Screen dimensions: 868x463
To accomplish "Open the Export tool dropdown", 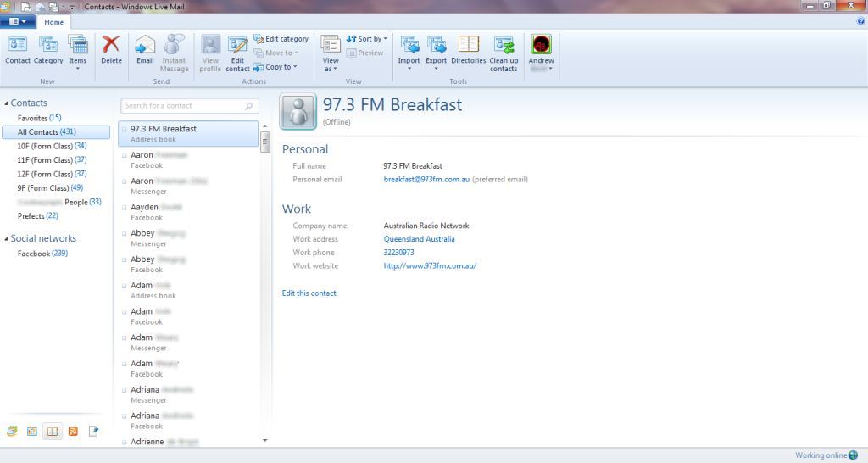I will (x=437, y=53).
